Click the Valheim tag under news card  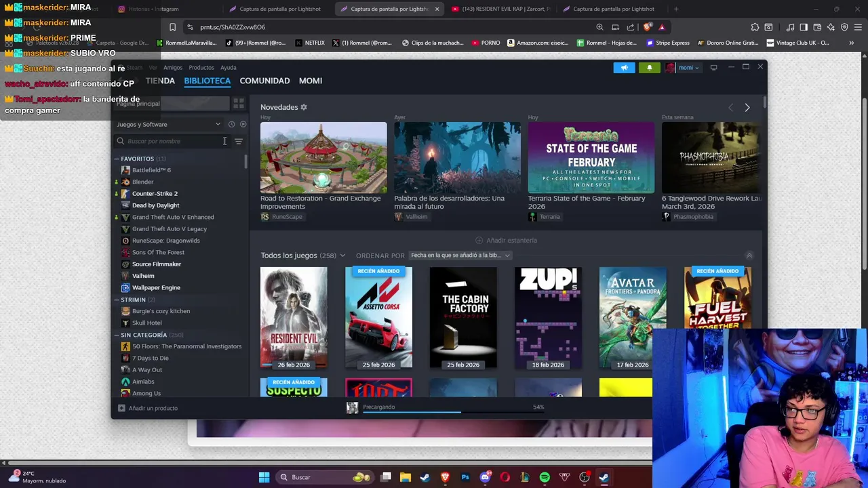point(411,217)
